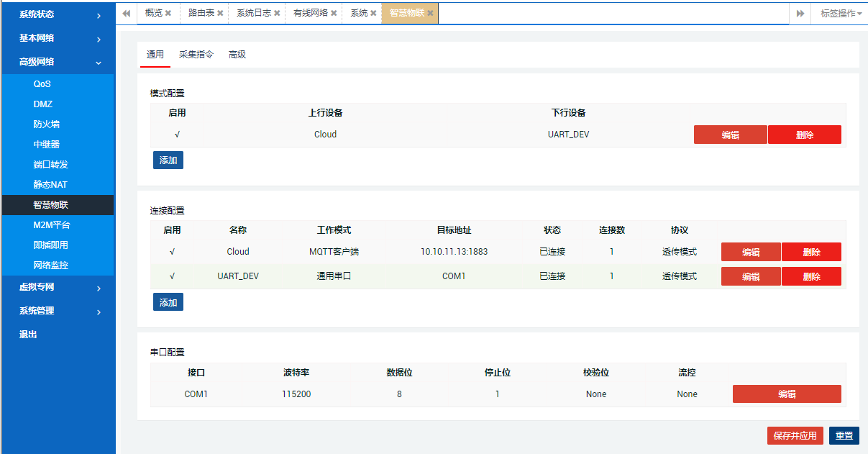Click the left double-arrow tab scroll icon
Viewport: 868px width, 454px height.
point(125,13)
